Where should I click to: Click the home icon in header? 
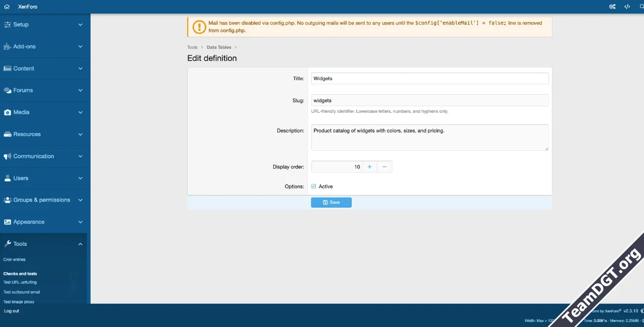[x=7, y=7]
